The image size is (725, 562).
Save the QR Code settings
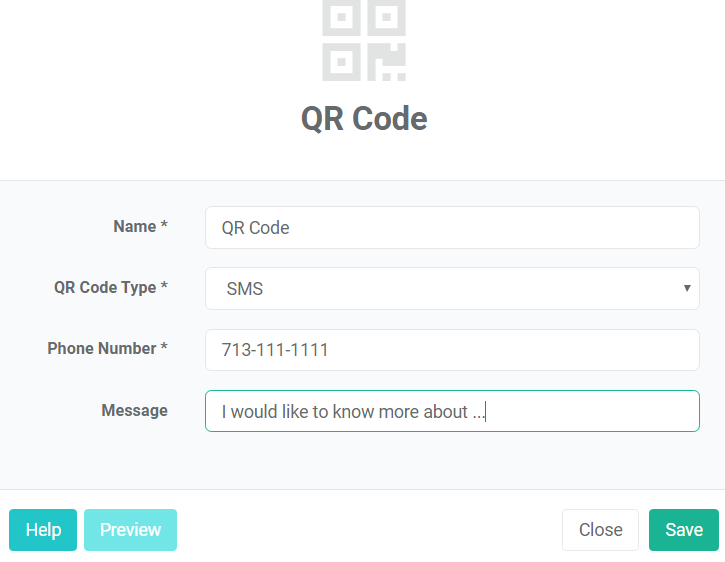click(x=684, y=530)
